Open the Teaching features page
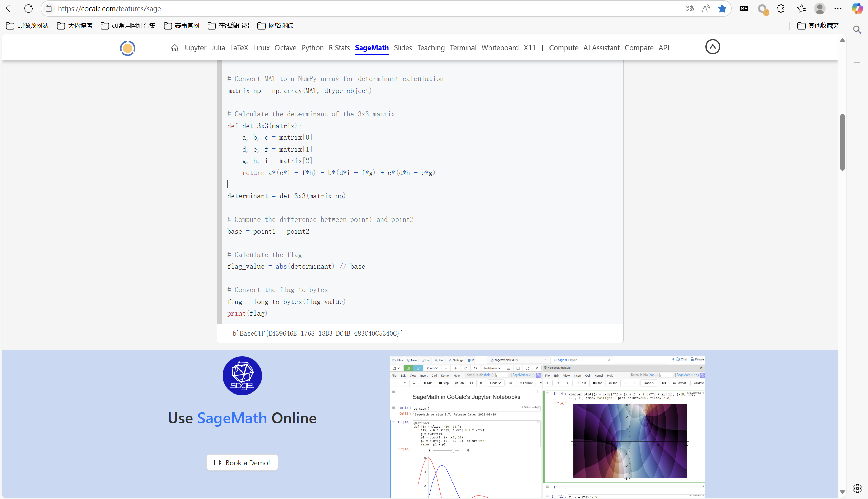The width and height of the screenshot is (868, 499). click(431, 47)
